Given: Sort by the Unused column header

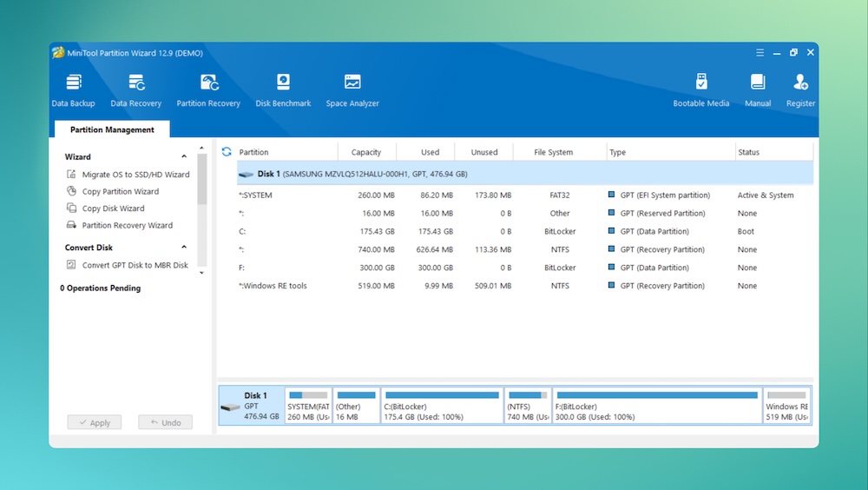Looking at the screenshot, I should 483,152.
